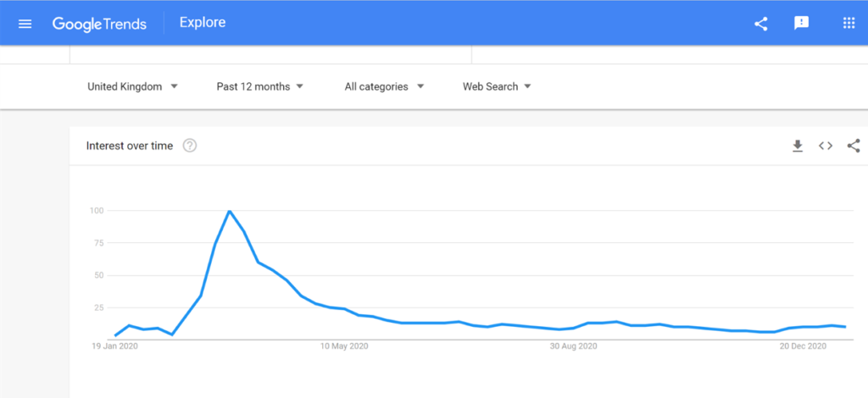Click the 10 May 2020 axis label

344,346
